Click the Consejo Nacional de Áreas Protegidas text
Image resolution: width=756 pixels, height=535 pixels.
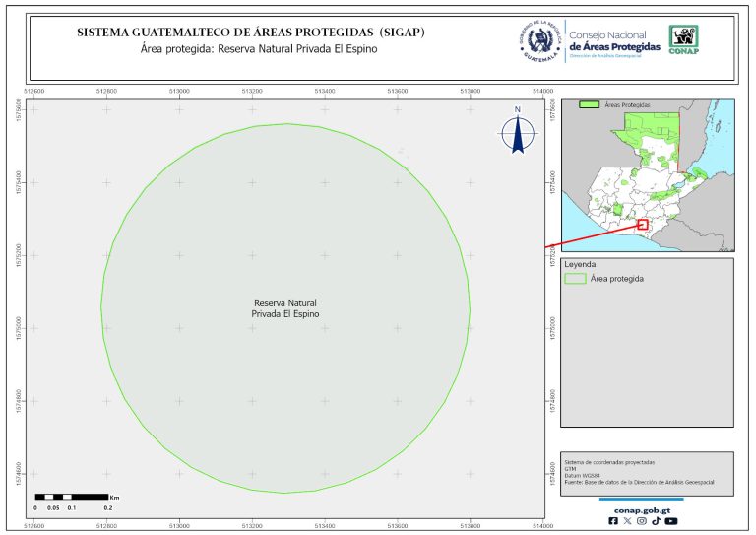point(615,41)
